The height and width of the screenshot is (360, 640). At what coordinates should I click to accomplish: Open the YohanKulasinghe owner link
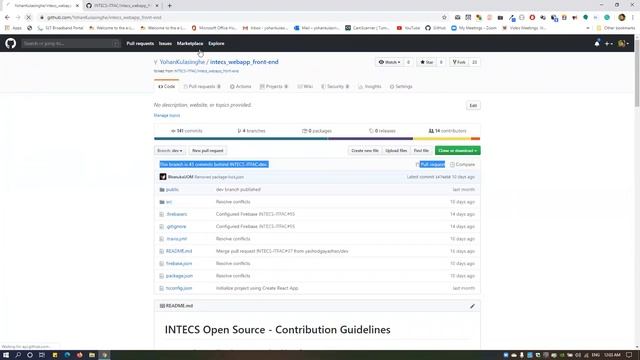[182, 62]
